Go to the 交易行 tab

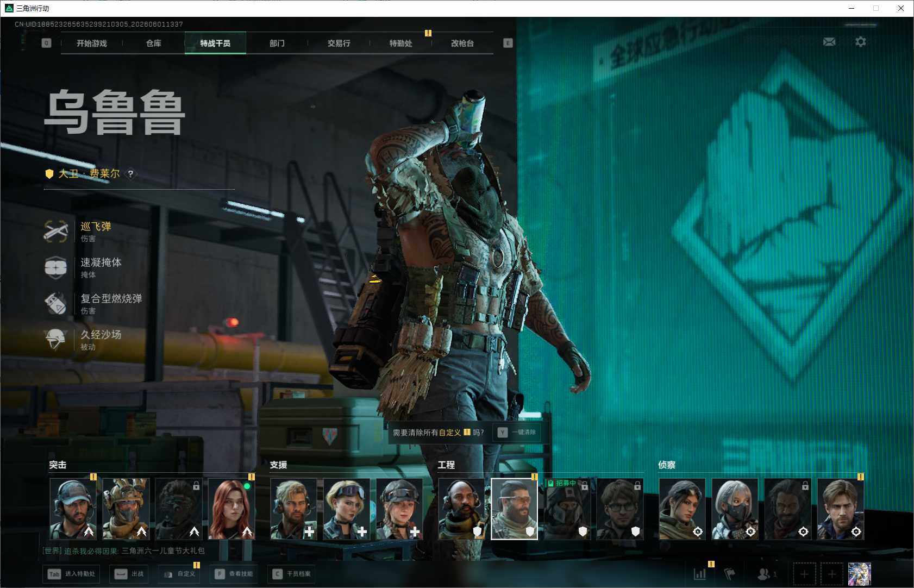coord(339,43)
